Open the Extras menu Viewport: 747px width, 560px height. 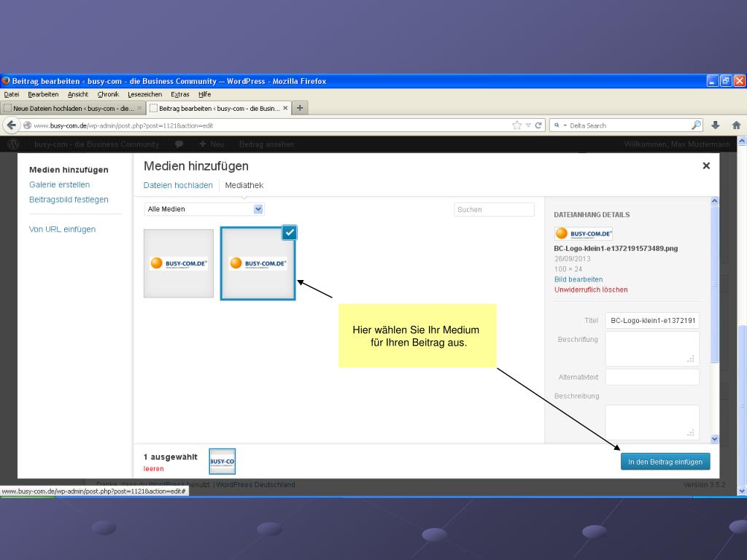[x=180, y=94]
